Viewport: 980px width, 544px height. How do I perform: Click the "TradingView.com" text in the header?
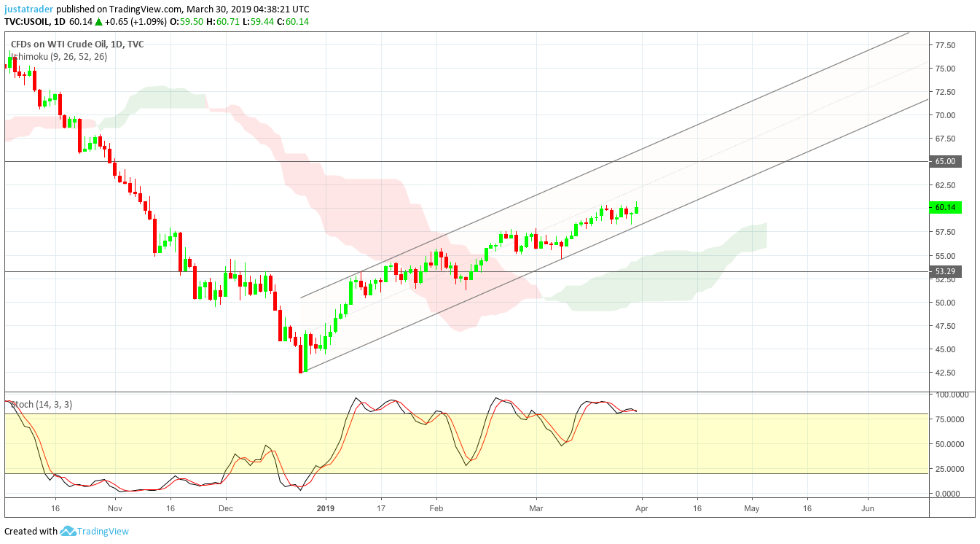click(144, 9)
